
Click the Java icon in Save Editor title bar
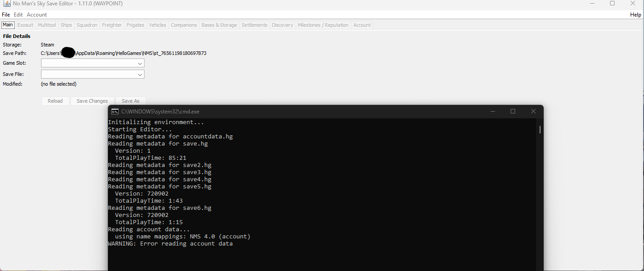[7, 4]
